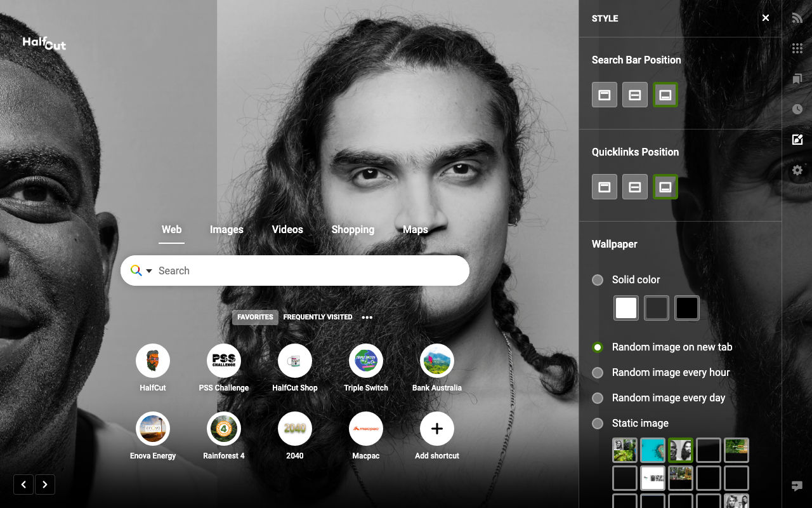
Task: Open the PSS Challenge shortcut
Action: click(224, 361)
